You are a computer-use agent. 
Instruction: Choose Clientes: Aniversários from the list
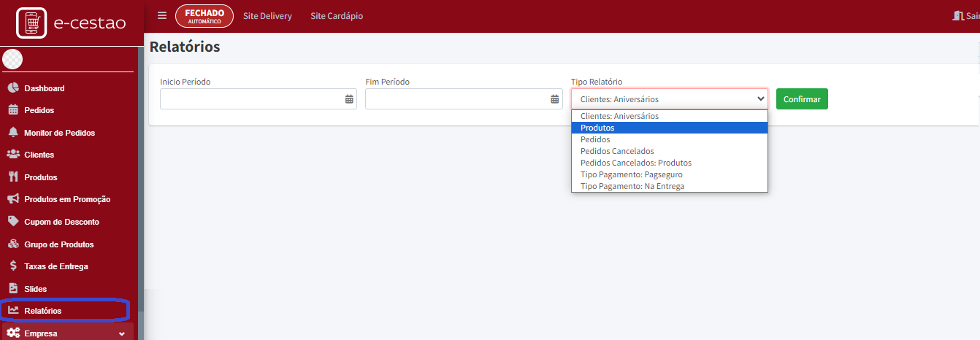click(670, 116)
